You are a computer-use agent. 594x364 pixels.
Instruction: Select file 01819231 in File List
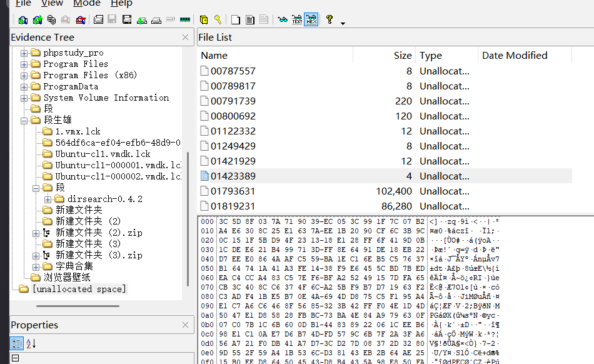click(385, 206)
